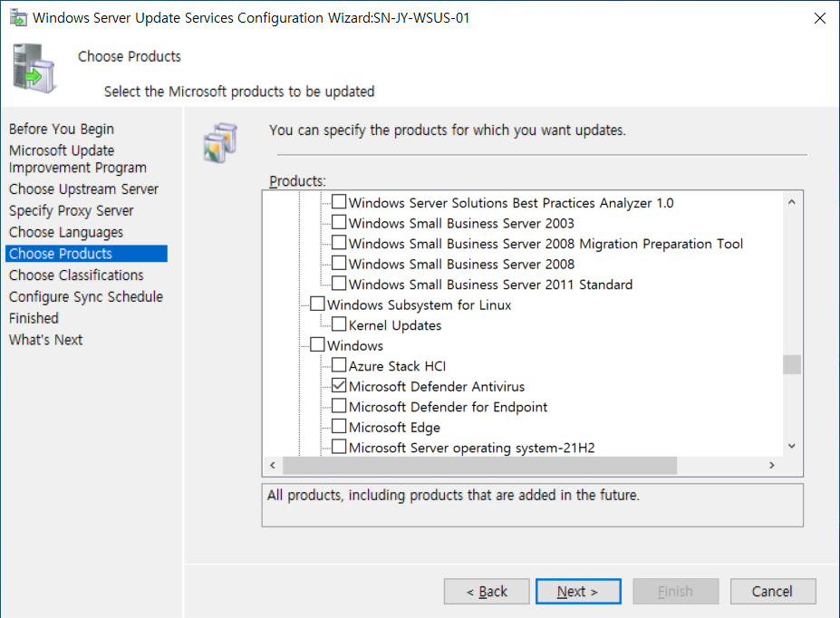Open the What's Next step

[x=45, y=340]
